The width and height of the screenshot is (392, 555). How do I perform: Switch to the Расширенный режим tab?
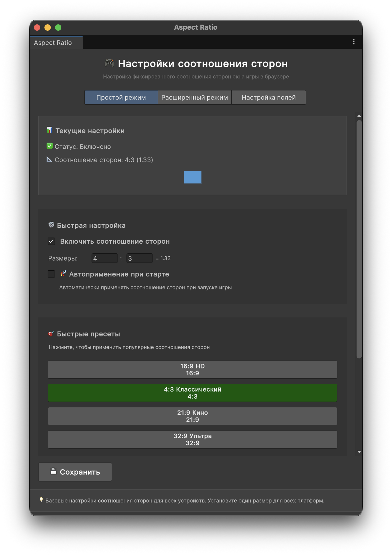[194, 97]
